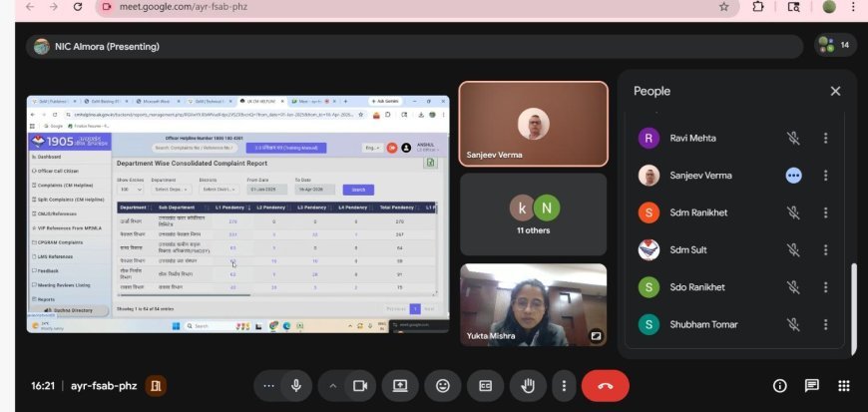Image resolution: width=868 pixels, height=412 pixels.
Task: Expand video settings chevron beside camera
Action: point(332,385)
